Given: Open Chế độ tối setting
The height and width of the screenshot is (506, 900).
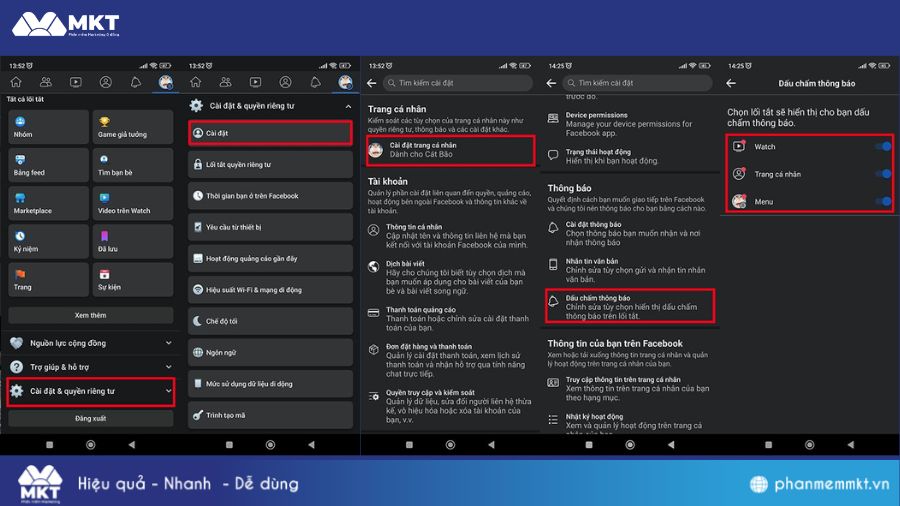Looking at the screenshot, I should click(x=270, y=321).
